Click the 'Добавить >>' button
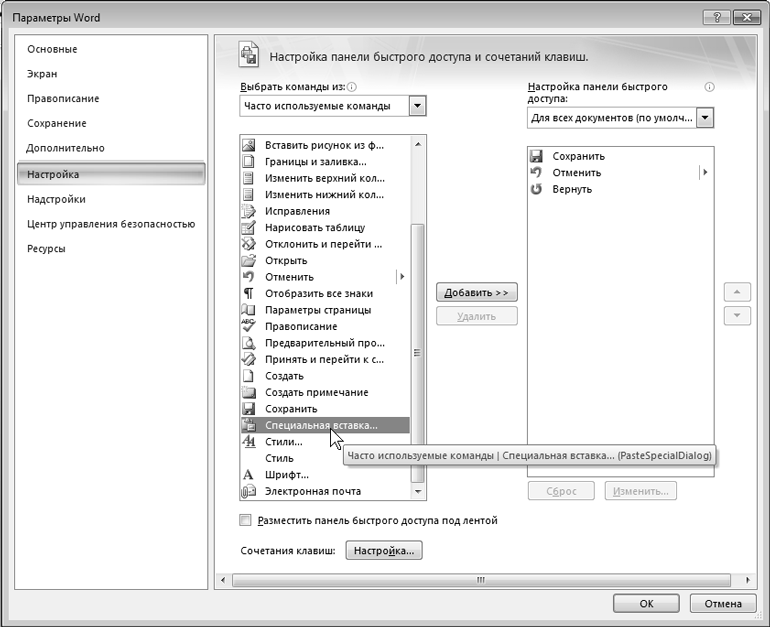This screenshot has height=627, width=770. (x=476, y=293)
